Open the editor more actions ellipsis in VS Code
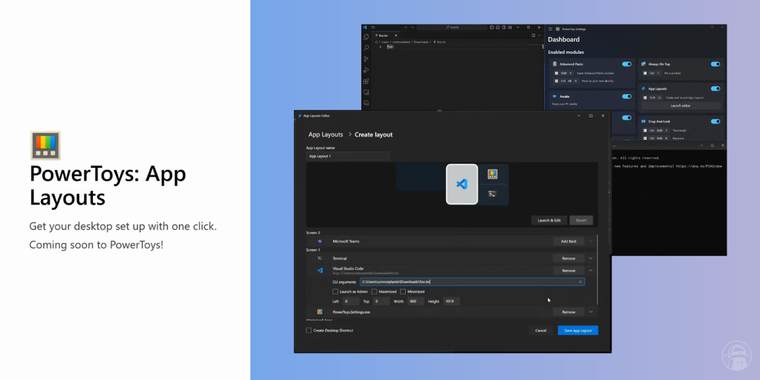 click(x=539, y=35)
